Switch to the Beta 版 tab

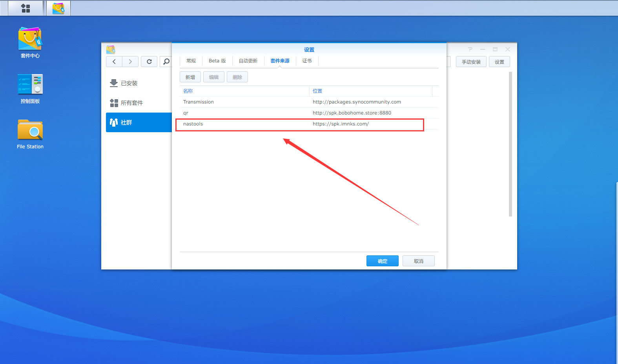217,61
